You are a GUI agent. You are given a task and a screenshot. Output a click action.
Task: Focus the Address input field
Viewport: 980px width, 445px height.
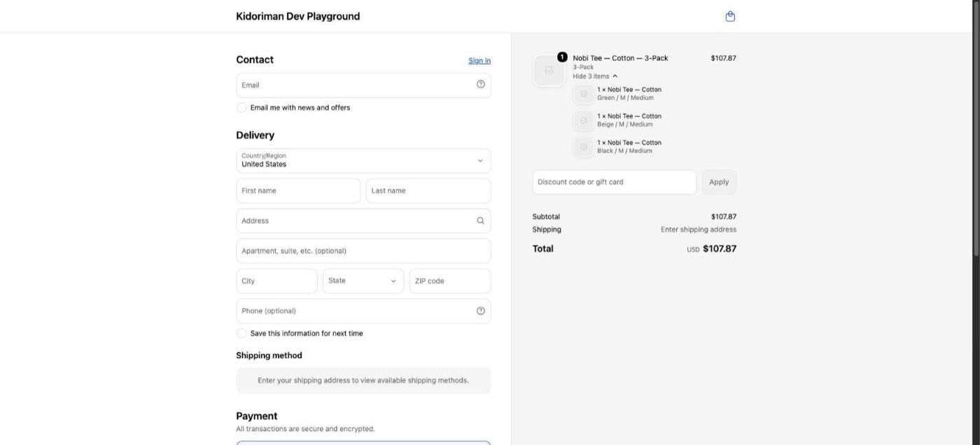pyautogui.click(x=363, y=220)
